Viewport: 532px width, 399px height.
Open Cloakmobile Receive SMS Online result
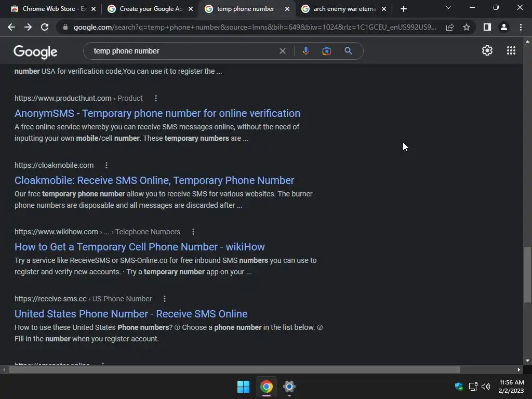tap(154, 180)
